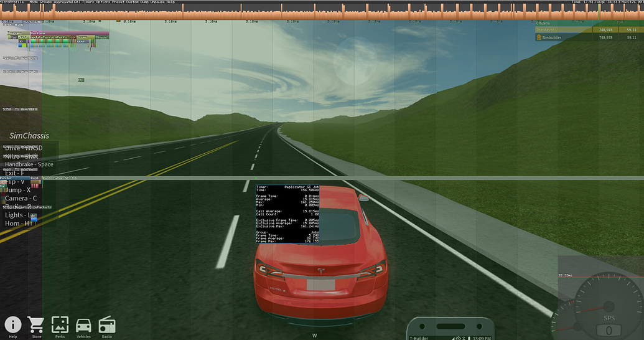Screen dimensions: 644x340
Task: Open MicroProfile Mode menu
Action: point(34,2)
